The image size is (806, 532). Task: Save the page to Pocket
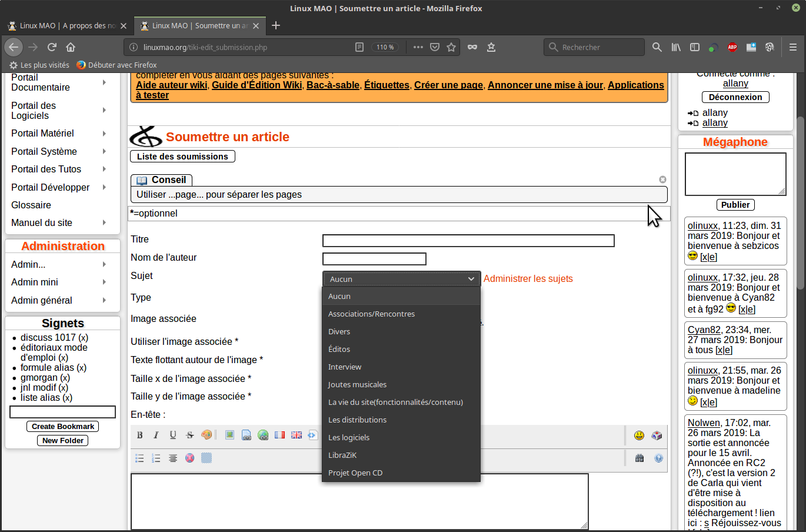click(435, 47)
